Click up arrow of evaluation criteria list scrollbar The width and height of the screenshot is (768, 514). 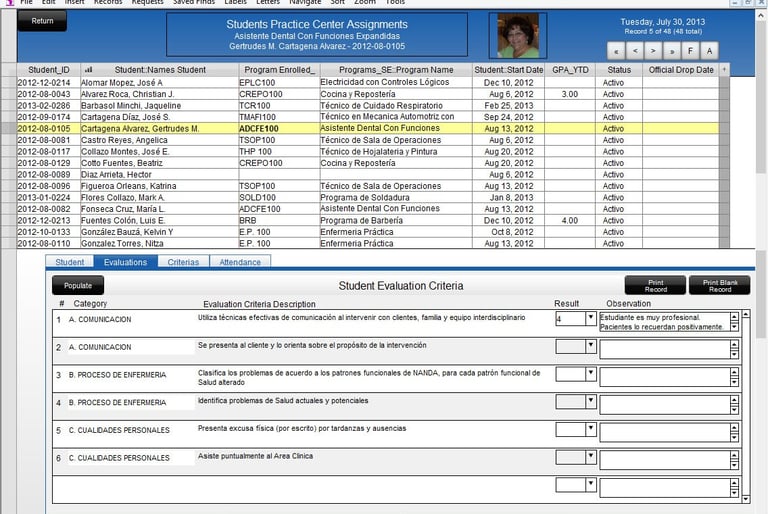[746, 314]
